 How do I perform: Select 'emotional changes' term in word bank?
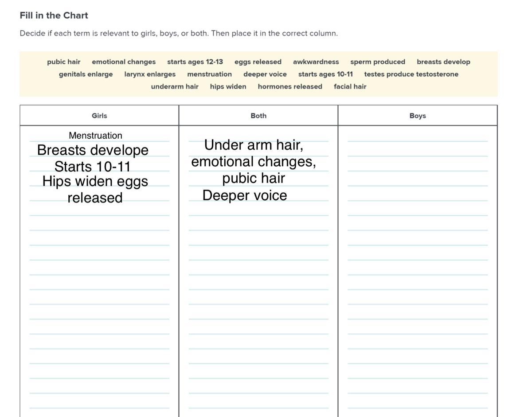click(x=124, y=62)
